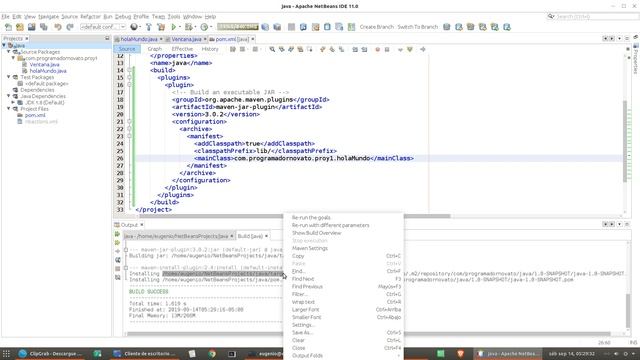This screenshot has width=640, height=360.
Task: Open the Debug Project dropdown arrow
Action: point(195,27)
